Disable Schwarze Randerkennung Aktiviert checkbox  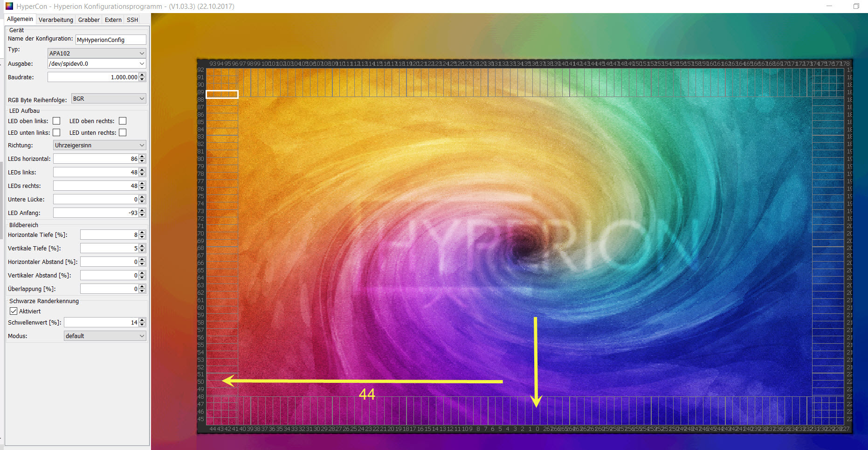point(14,312)
